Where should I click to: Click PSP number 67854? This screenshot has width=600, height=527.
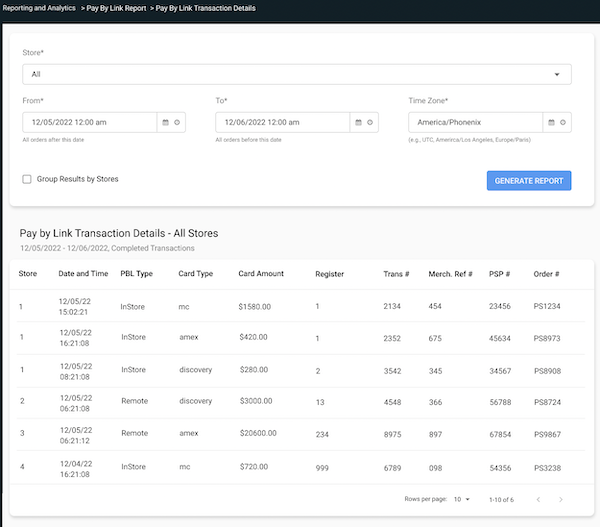[500, 434]
